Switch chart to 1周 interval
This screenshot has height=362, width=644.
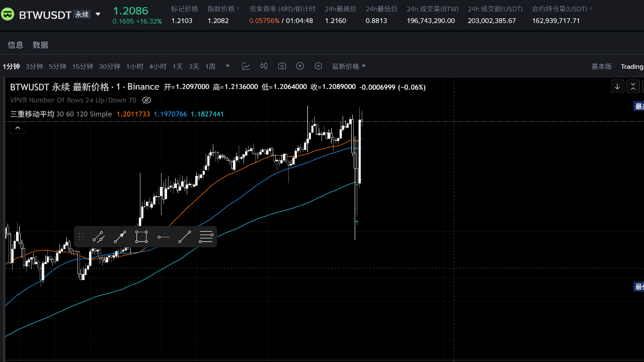coord(210,66)
